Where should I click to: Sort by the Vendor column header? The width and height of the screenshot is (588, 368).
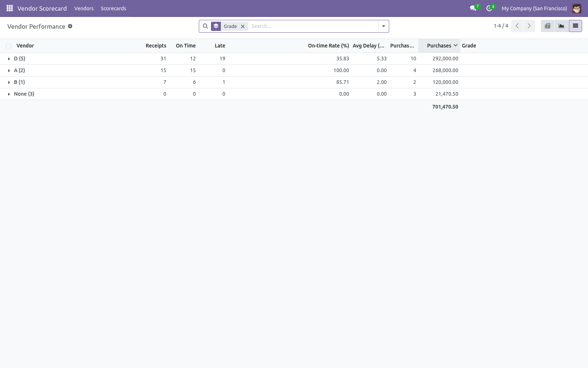25,46
